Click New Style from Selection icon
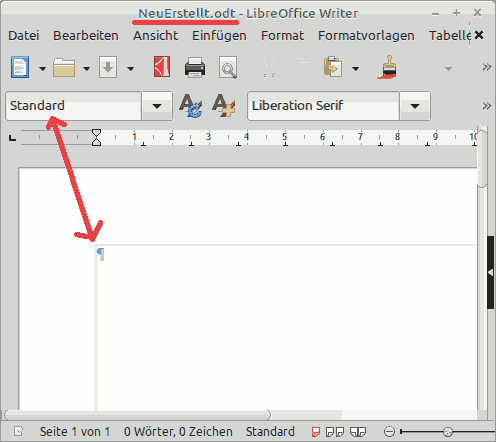 click(x=224, y=106)
